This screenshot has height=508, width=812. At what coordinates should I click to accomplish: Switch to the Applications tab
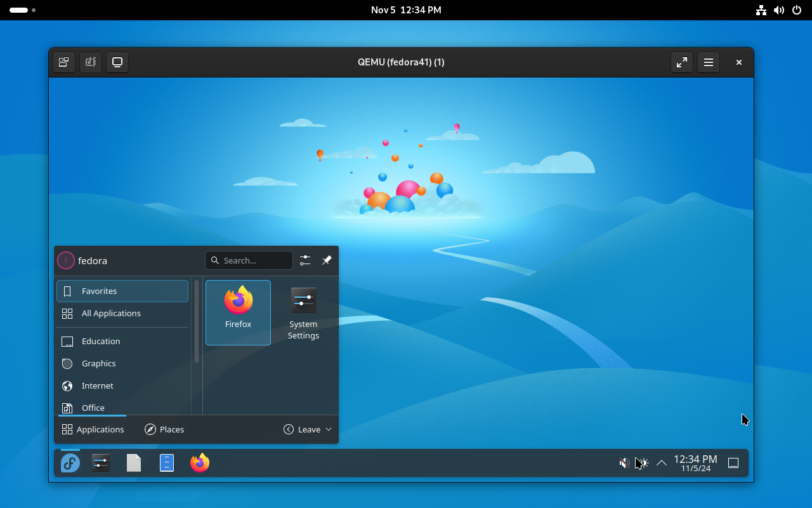pyautogui.click(x=93, y=429)
